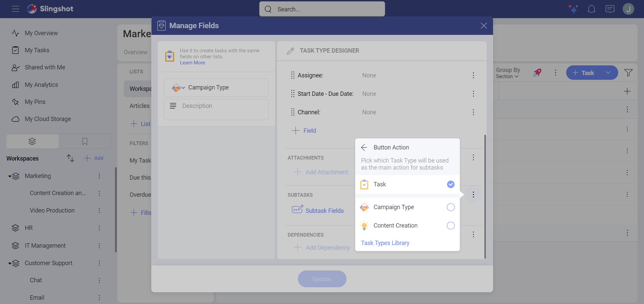Open the filter funnel icon
Screen dimensions: 644x304
(628, 73)
